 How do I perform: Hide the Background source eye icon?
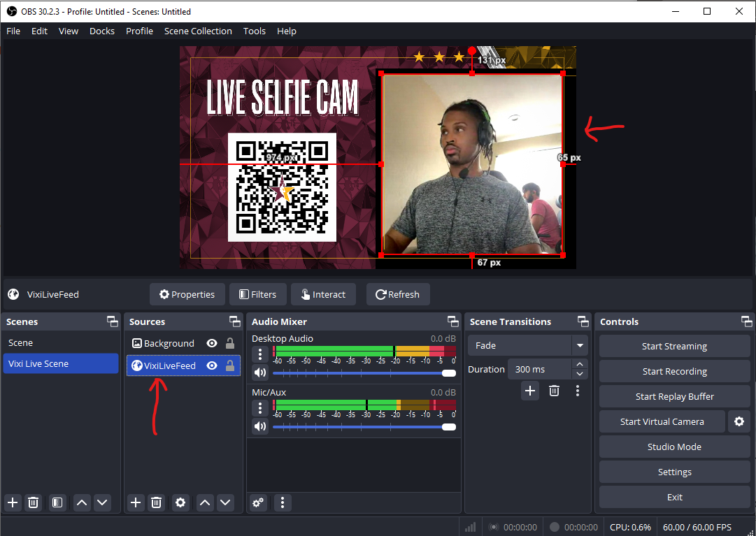pos(212,343)
